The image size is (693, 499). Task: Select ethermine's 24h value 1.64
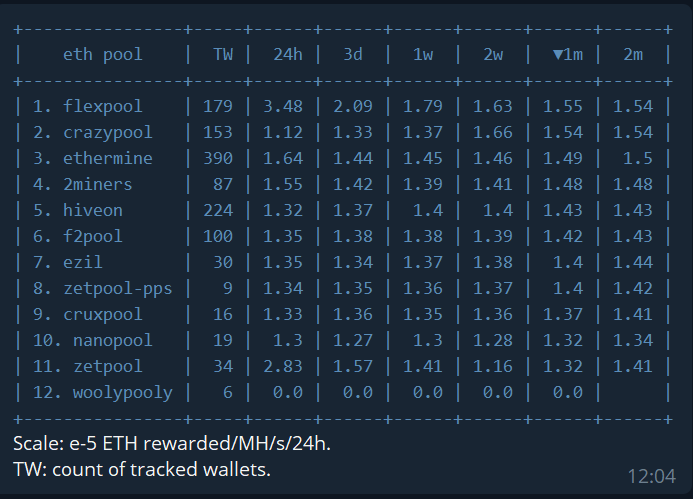pos(283,158)
